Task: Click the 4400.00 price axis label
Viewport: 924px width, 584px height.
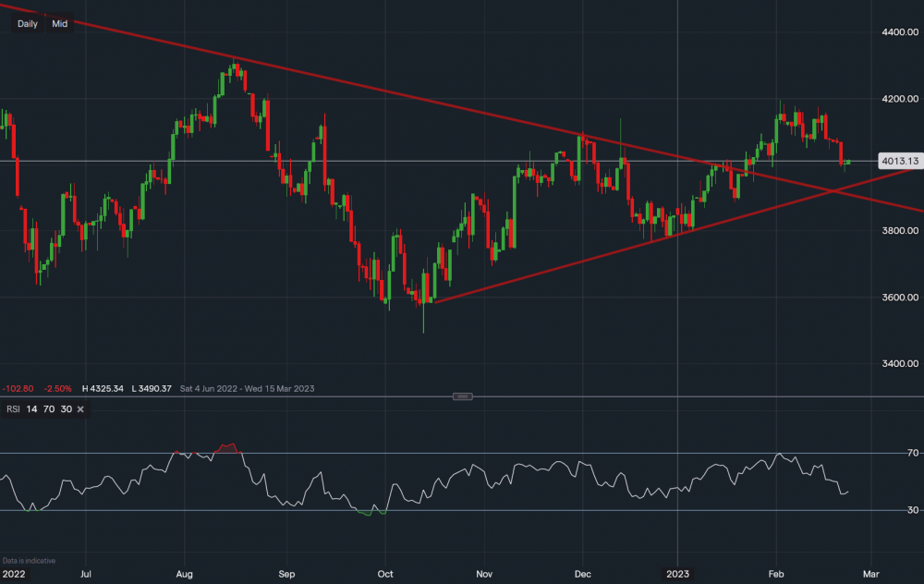Action: point(898,32)
